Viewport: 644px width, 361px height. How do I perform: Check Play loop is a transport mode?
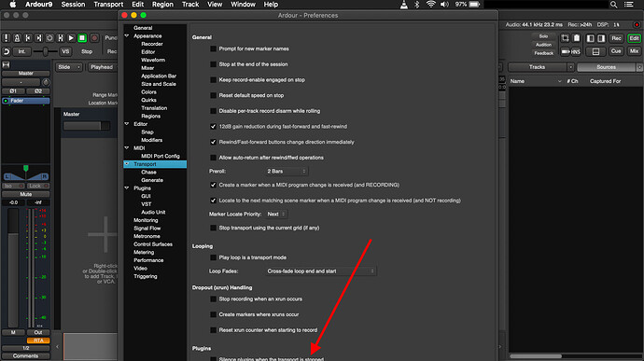(213, 257)
